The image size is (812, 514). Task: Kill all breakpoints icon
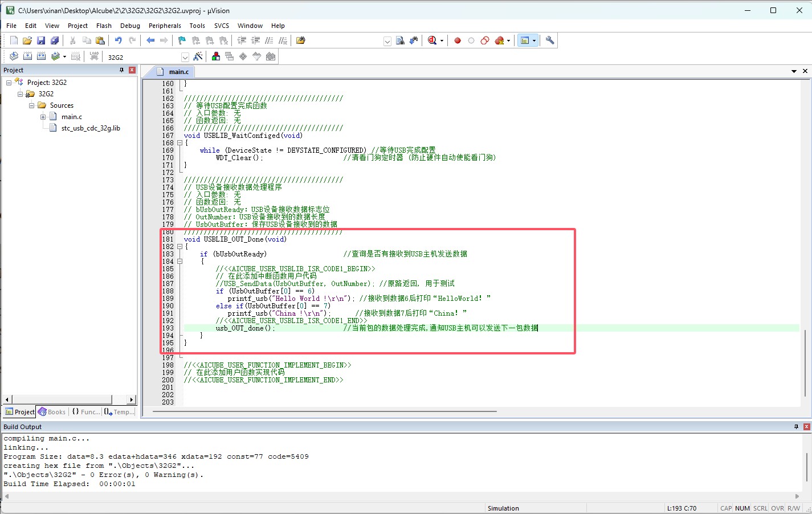coord(499,40)
